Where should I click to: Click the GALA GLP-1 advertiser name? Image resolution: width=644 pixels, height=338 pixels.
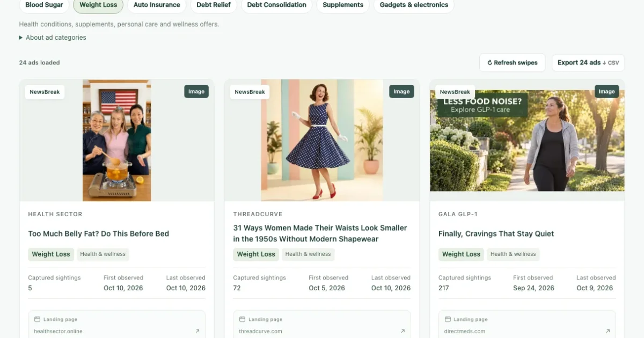(x=458, y=214)
